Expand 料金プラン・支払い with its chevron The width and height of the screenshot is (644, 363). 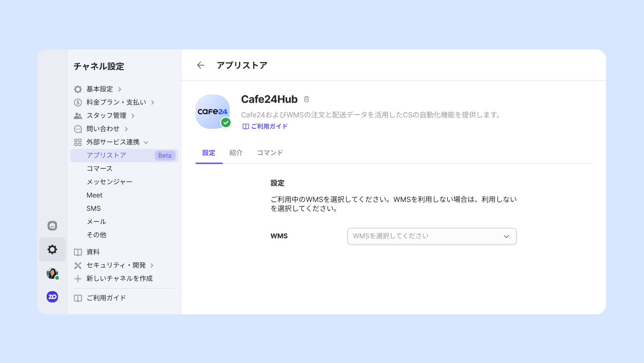[153, 102]
